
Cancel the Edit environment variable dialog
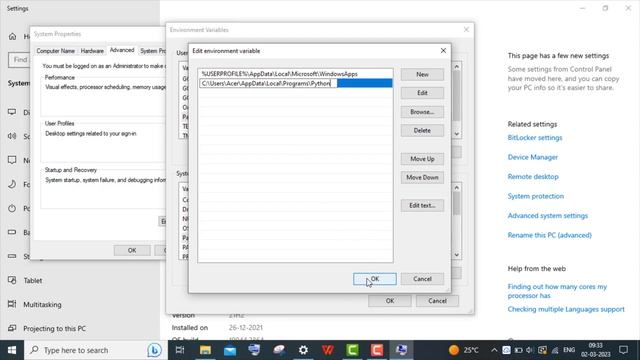pyautogui.click(x=422, y=279)
